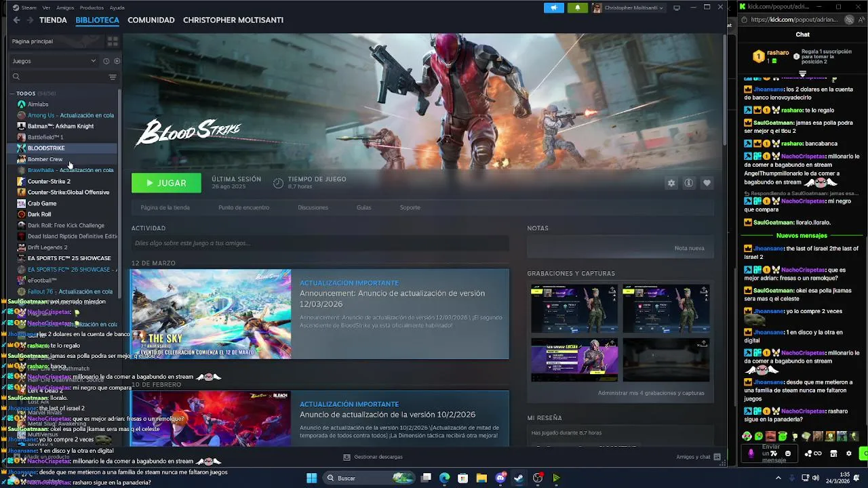Show ready-to-play games filter icon
Viewport: 868px width, 488px height.
[x=117, y=61]
